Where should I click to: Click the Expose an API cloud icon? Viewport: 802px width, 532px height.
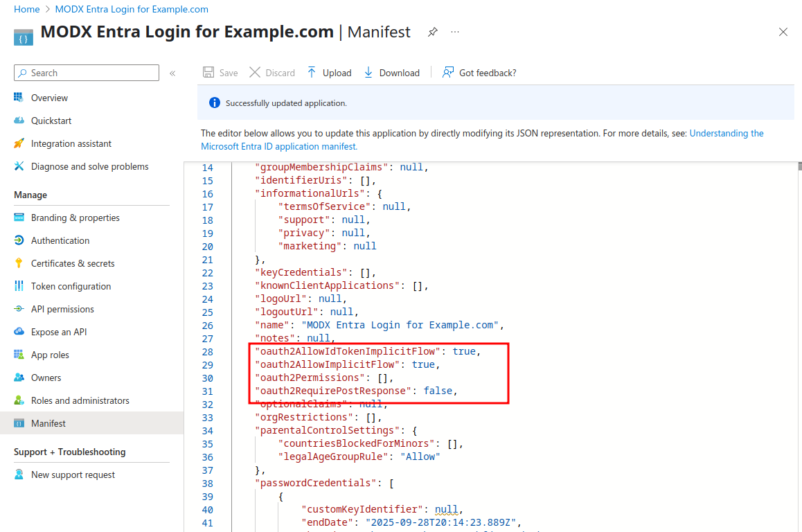19,332
